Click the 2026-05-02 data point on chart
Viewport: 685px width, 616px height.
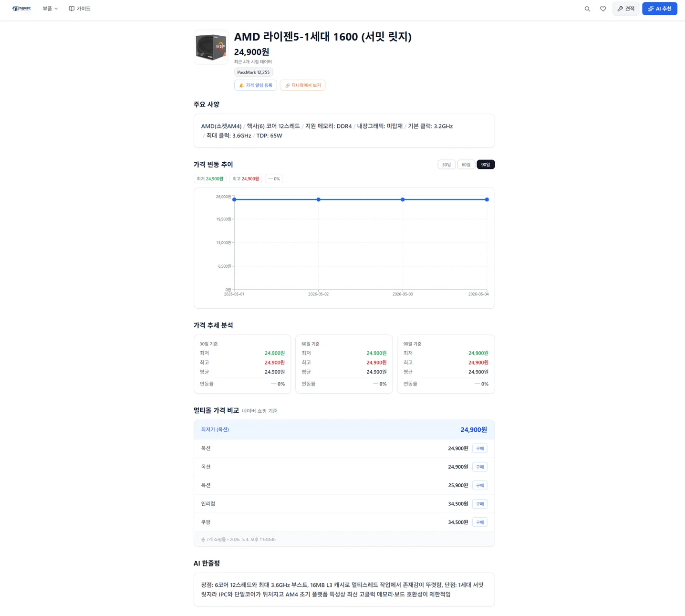[319, 199]
